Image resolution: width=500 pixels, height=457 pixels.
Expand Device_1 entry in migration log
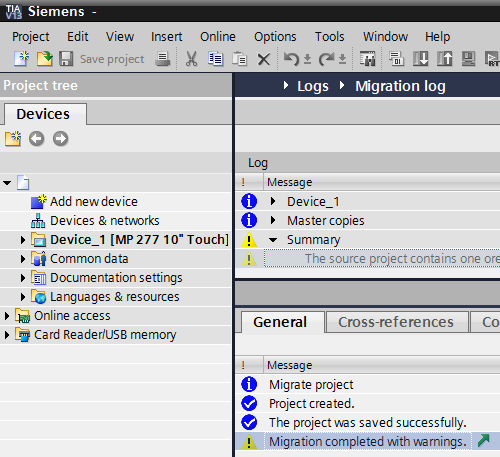point(273,201)
